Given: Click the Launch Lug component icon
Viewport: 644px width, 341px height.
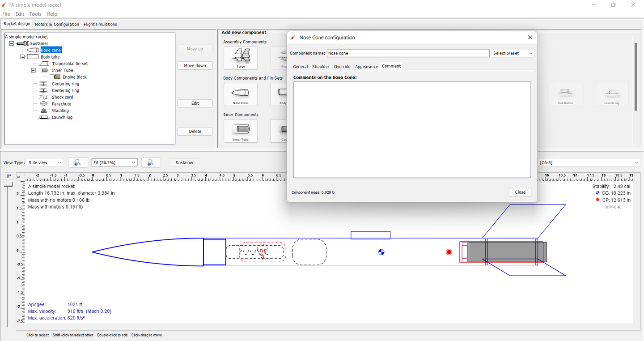Looking at the screenshot, I should (611, 94).
